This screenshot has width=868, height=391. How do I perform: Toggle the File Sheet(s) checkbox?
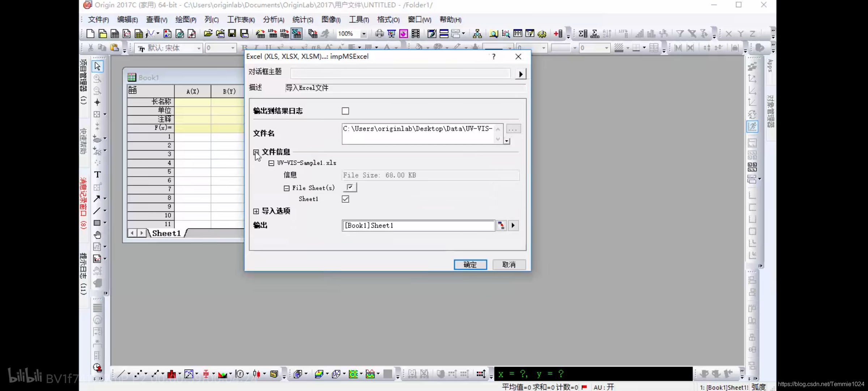coord(350,187)
